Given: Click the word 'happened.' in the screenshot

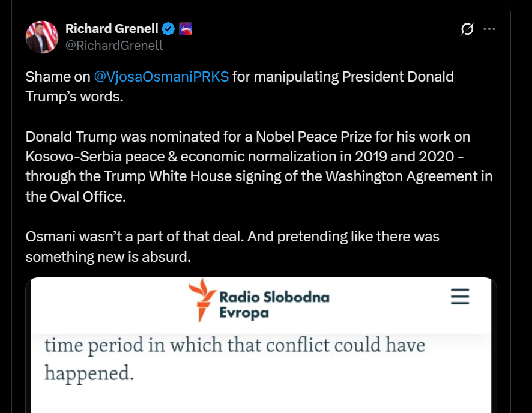Looking at the screenshot, I should point(88,373).
